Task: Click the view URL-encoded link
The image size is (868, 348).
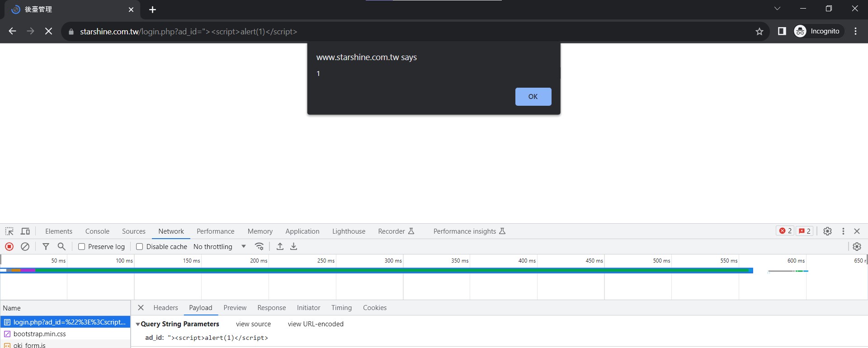Action: tap(316, 324)
